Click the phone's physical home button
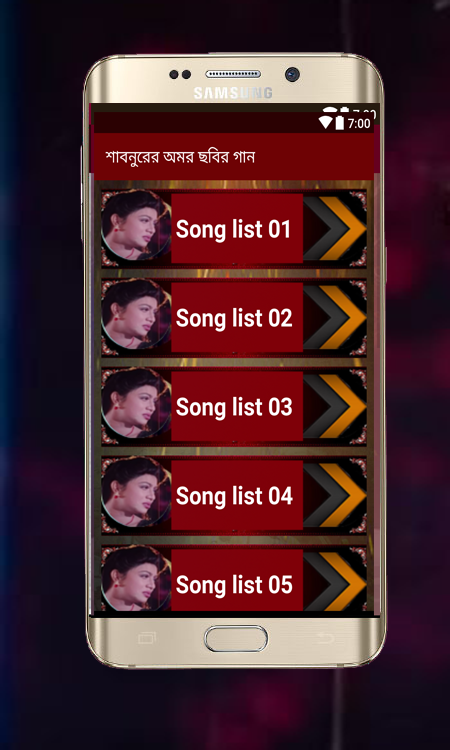Screen dimensions: 450x750 pyautogui.click(x=236, y=639)
